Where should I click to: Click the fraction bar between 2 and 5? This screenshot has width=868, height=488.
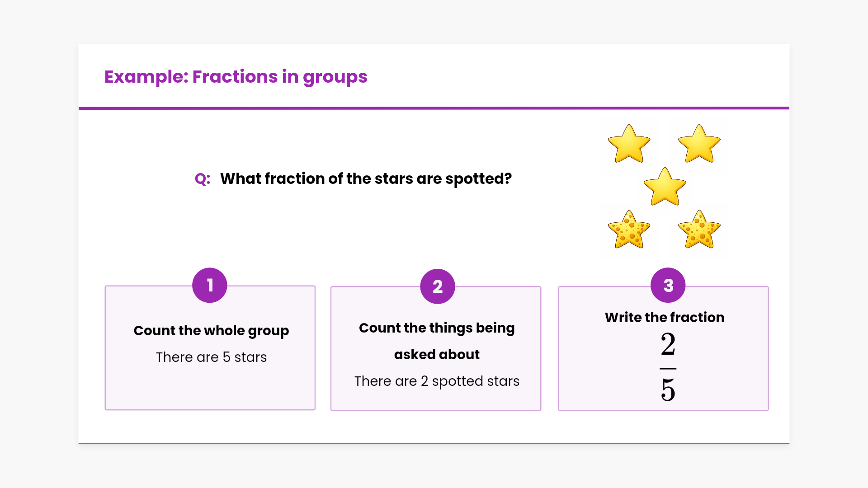coord(668,369)
